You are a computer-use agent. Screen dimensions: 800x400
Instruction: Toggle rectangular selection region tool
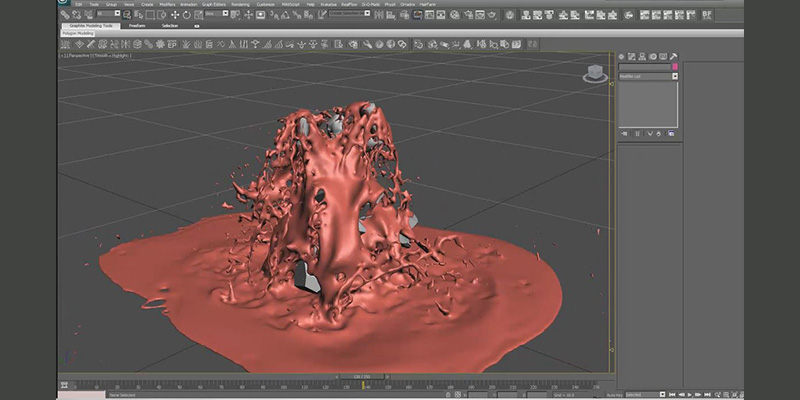[x=151, y=15]
